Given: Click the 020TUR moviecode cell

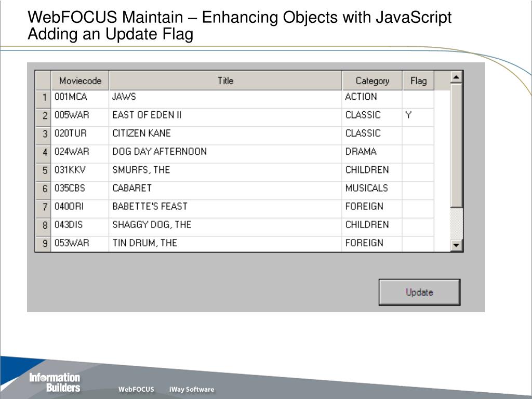Looking at the screenshot, I should pyautogui.click(x=80, y=136).
